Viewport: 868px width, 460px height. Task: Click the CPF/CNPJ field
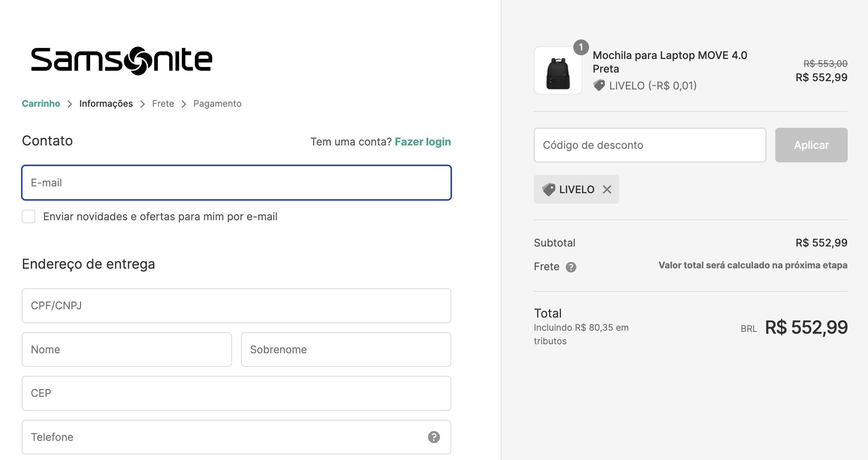(237, 306)
